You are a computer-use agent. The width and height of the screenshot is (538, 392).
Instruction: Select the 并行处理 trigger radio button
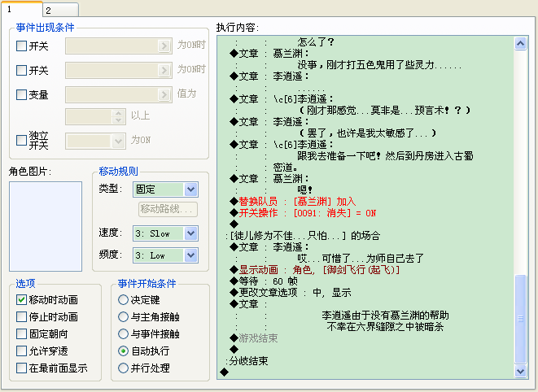click(x=123, y=368)
